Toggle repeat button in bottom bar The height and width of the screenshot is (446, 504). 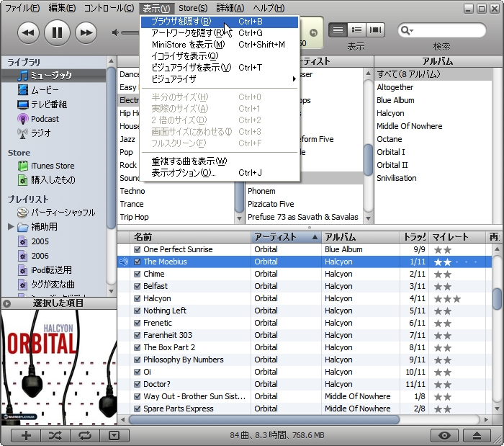click(85, 436)
